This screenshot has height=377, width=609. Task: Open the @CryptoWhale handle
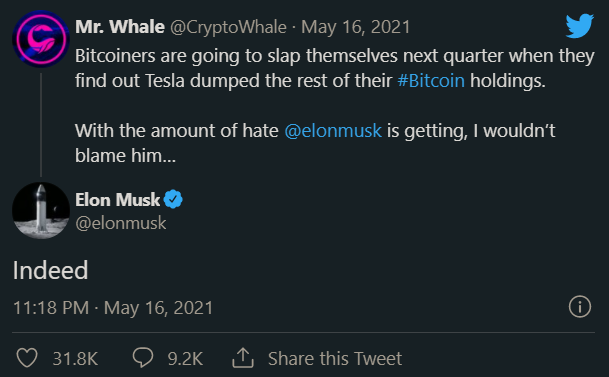point(228,27)
